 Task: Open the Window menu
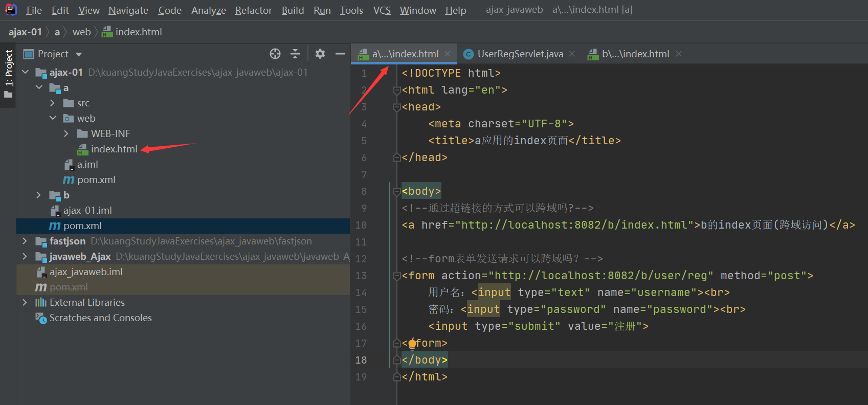418,10
